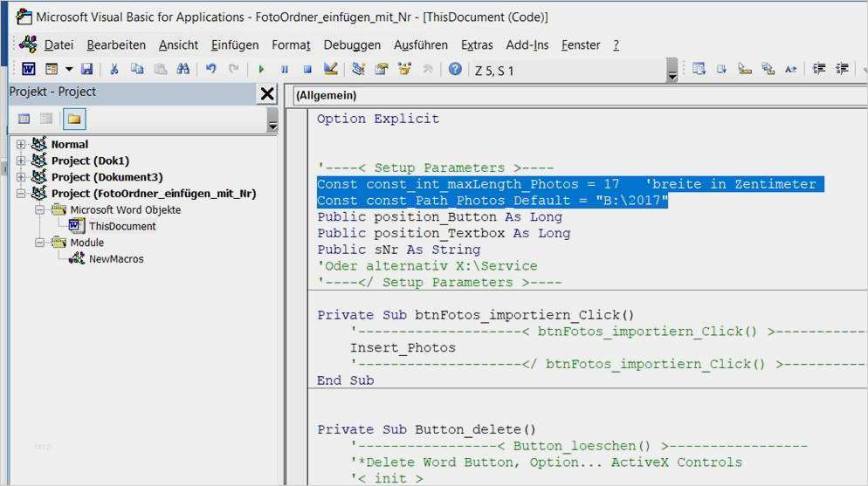Select Project (Dokument3) in tree
Image resolution: width=868 pixels, height=486 pixels.
click(x=107, y=177)
